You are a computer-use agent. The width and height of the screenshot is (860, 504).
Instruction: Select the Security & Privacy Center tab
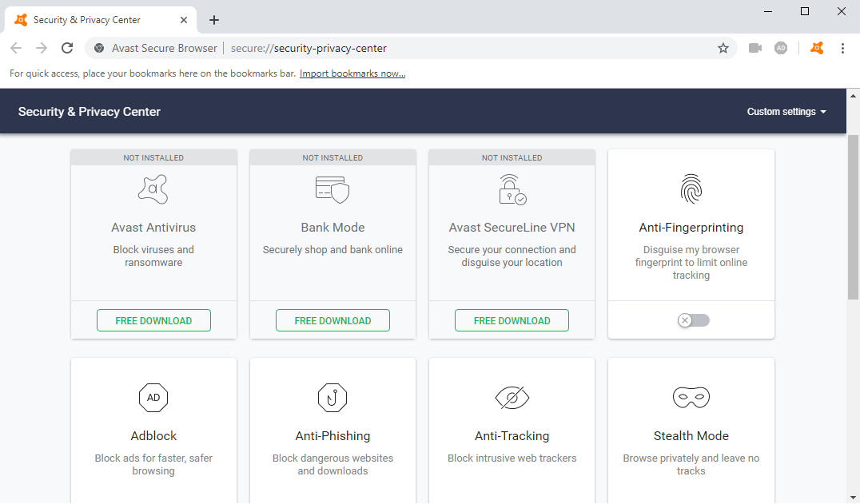coord(101,20)
